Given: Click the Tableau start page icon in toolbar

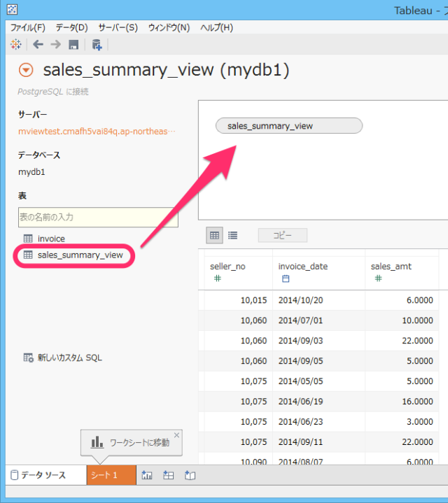Looking at the screenshot, I should coord(15,44).
